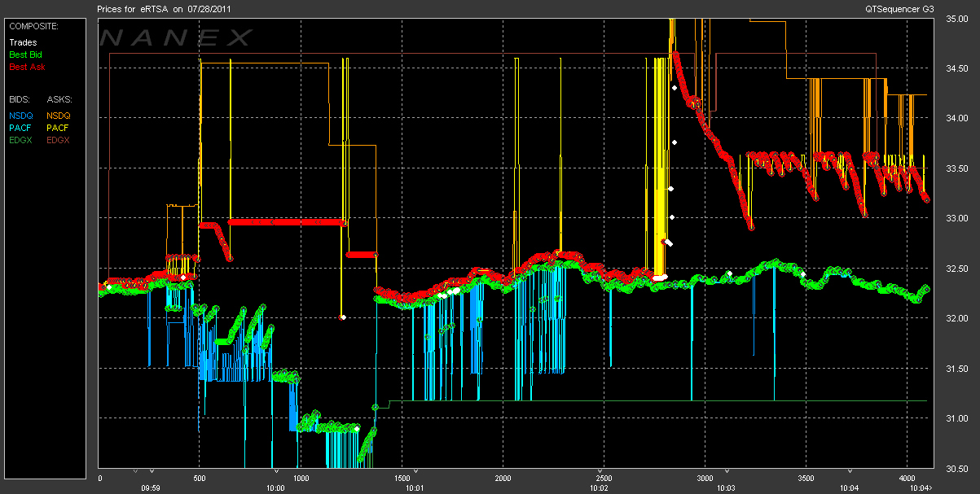This screenshot has width=980, height=494.
Task: Click the brown EDGX label under ASKS
Action: tap(59, 140)
